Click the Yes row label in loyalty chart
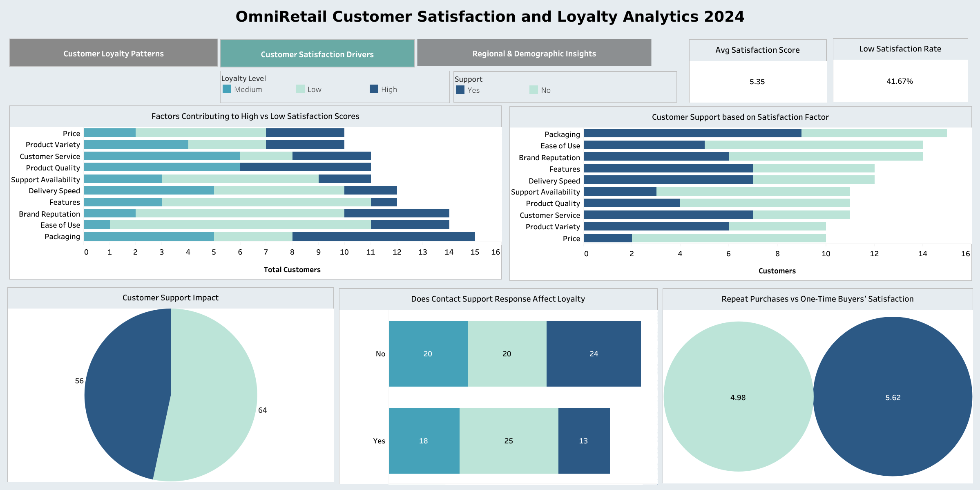The height and width of the screenshot is (490, 980). [x=379, y=441]
